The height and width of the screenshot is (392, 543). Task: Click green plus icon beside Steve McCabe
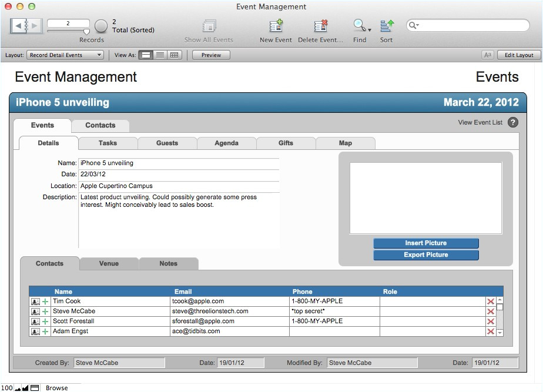coord(45,311)
